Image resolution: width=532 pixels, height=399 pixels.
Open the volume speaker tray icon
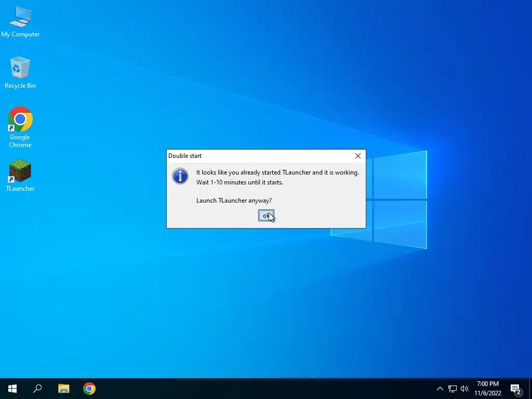point(464,389)
